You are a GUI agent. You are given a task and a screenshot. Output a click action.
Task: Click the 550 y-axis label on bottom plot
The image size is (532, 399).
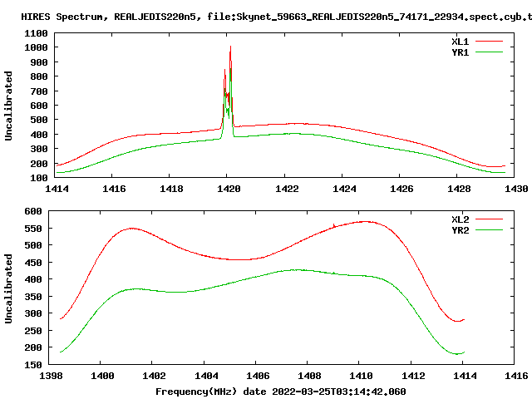33,229
